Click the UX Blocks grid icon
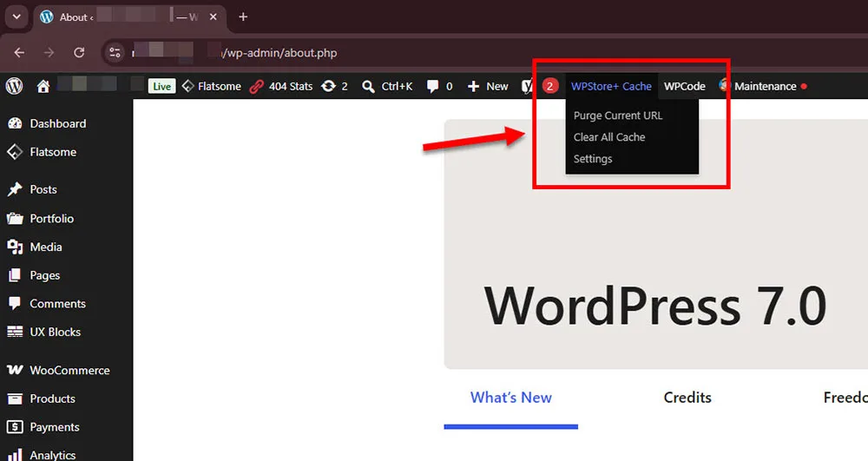868x461 pixels. 15,332
